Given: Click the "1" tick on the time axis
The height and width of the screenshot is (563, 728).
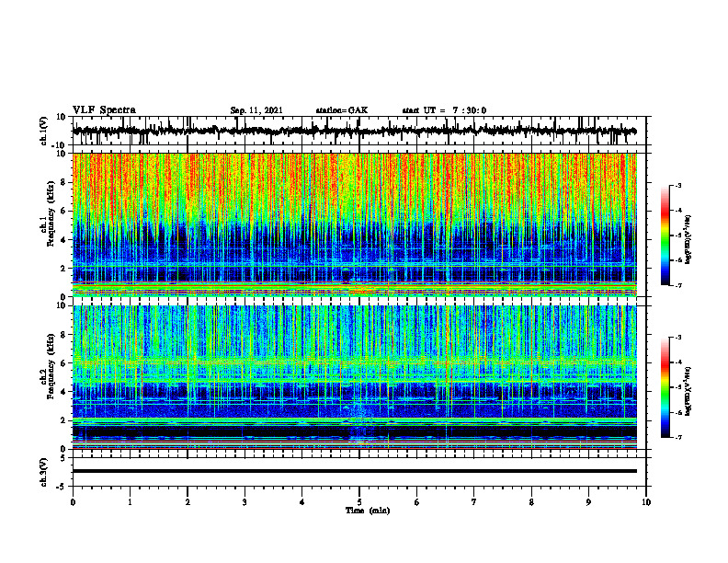Looking at the screenshot, I should pos(130,502).
